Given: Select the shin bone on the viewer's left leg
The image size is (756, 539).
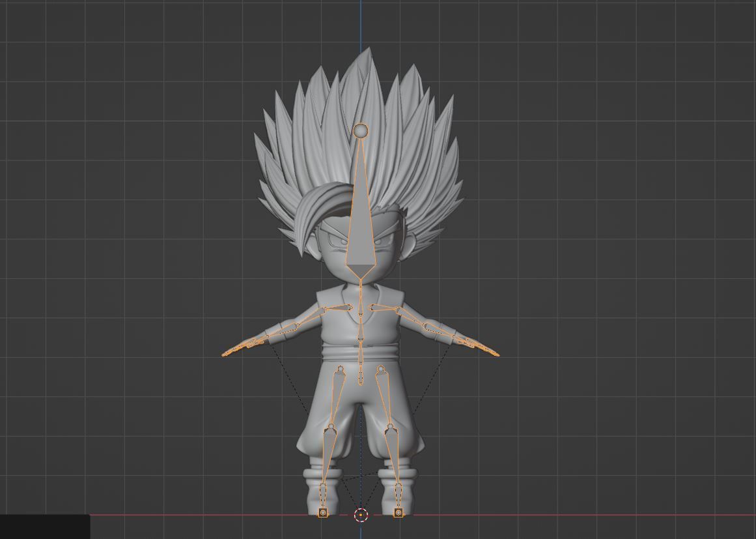Looking at the screenshot, I should (x=328, y=456).
